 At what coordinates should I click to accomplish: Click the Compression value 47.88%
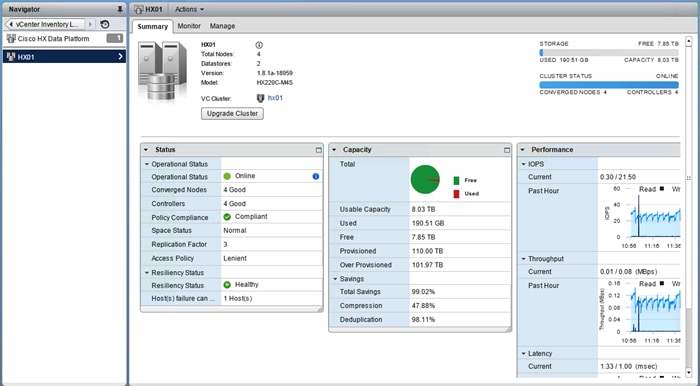423,306
